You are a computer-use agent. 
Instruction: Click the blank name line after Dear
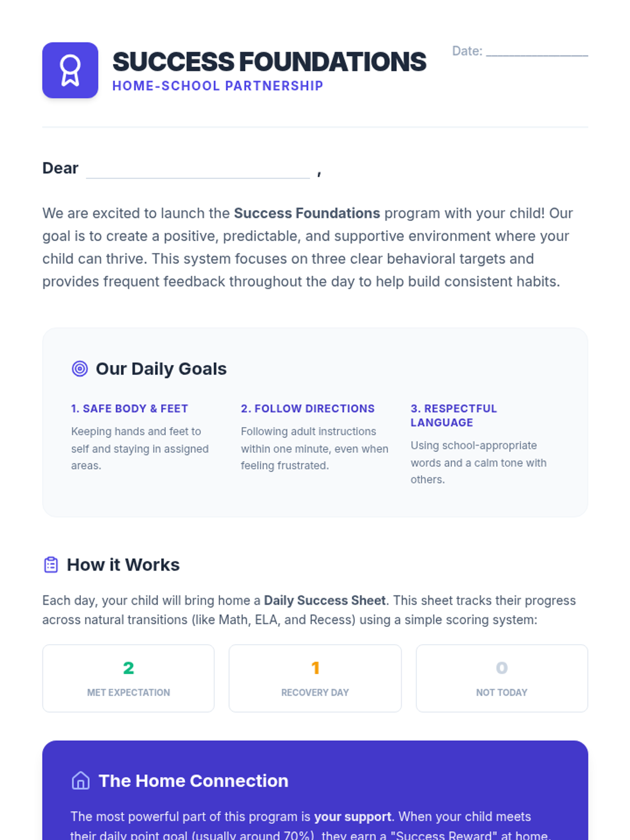point(198,171)
